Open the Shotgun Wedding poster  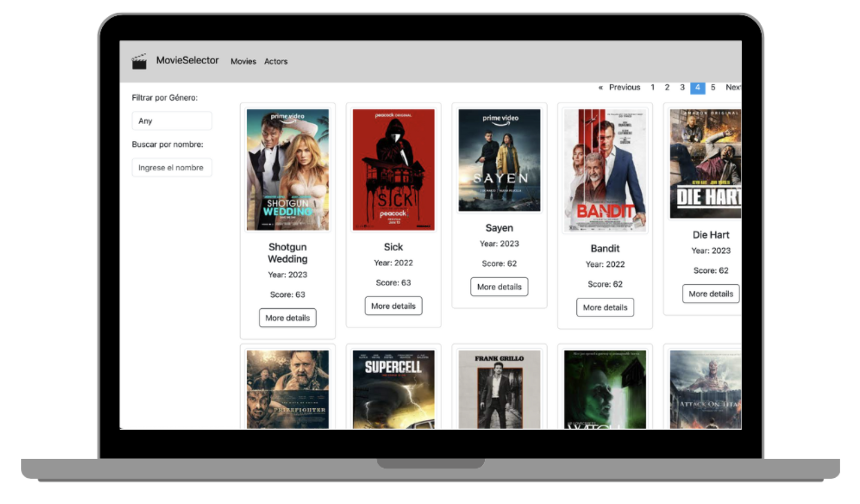(288, 169)
